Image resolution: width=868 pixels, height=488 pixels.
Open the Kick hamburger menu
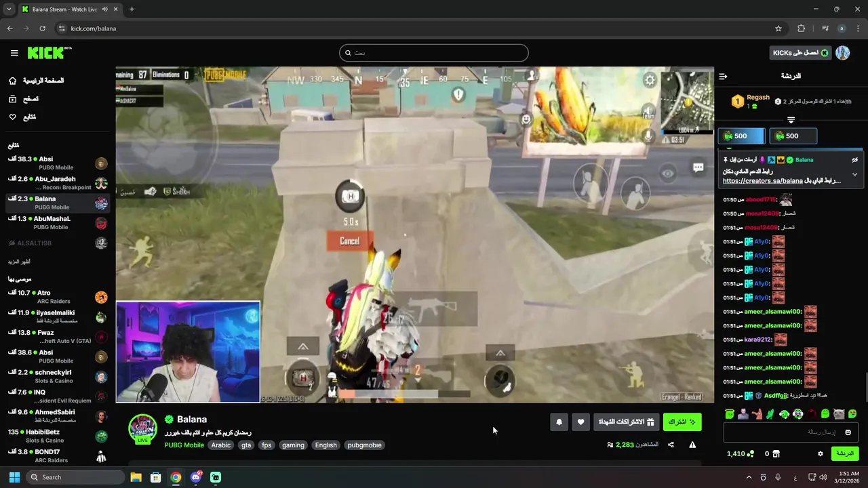coord(14,53)
